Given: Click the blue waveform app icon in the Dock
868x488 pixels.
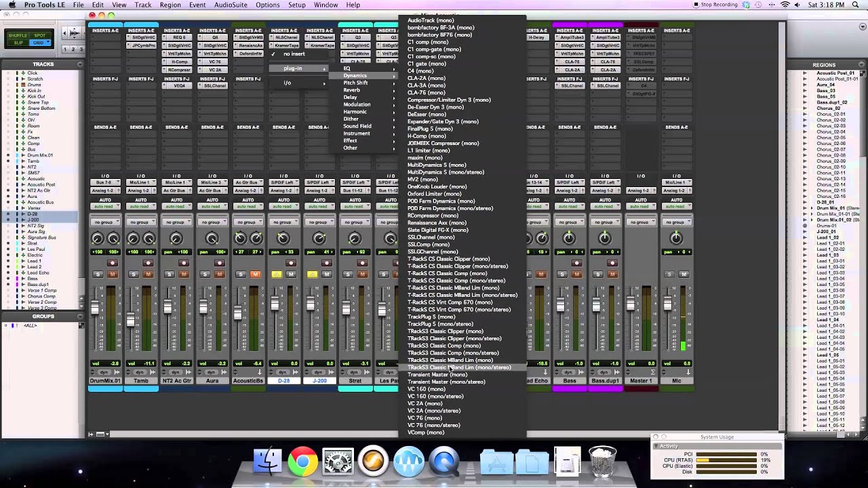Looking at the screenshot, I should (x=408, y=462).
